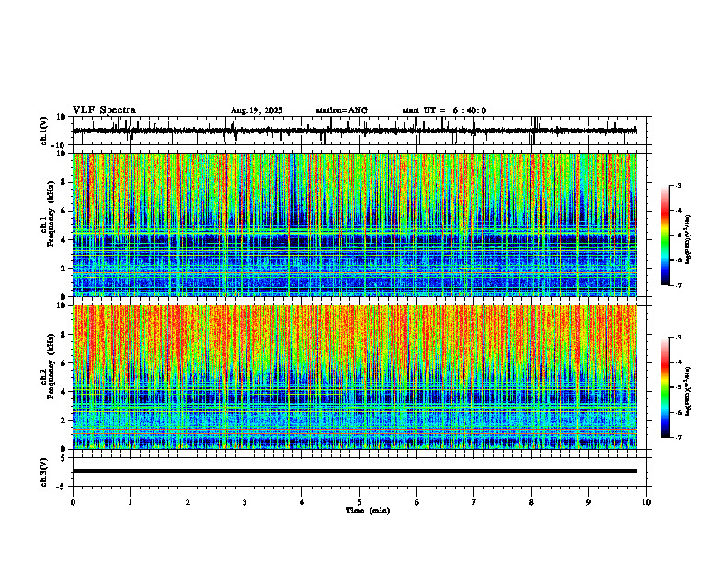Click the "station=ANG" header label

pos(342,110)
